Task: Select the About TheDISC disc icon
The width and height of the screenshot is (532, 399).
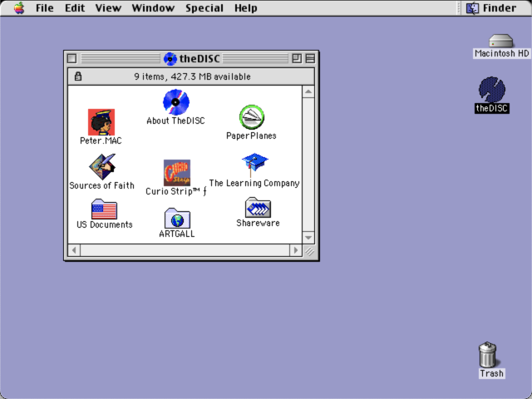Action: click(175, 101)
